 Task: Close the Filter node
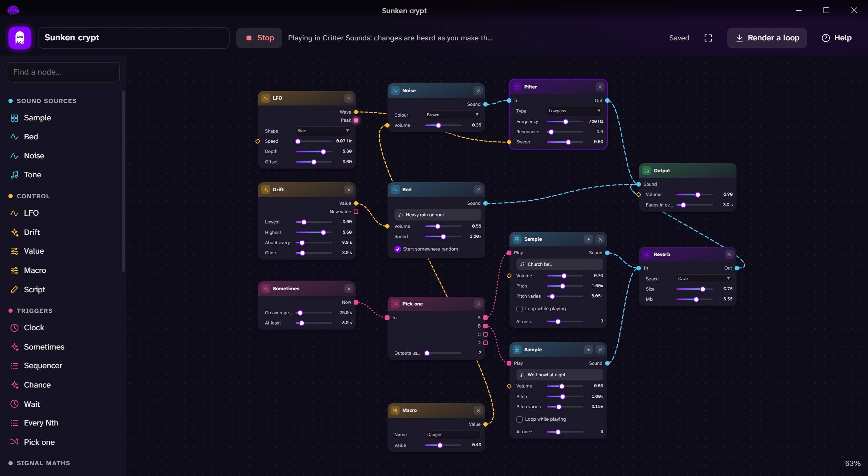[x=600, y=87]
